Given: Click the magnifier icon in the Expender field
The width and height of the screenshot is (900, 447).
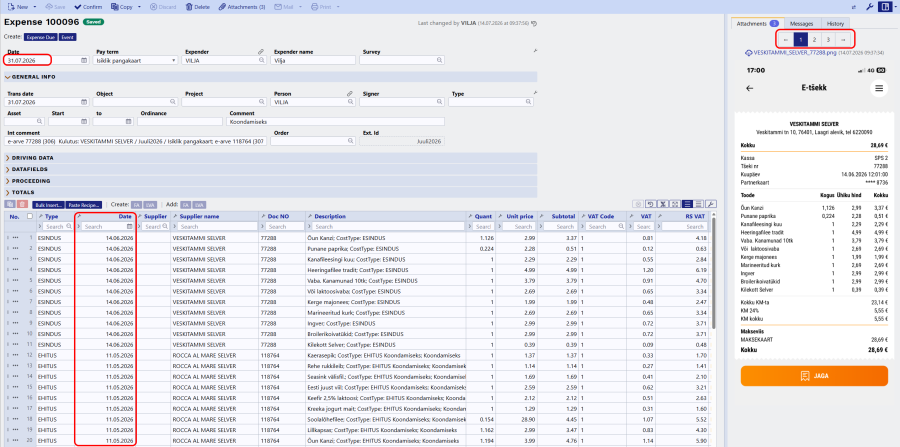Looking at the screenshot, I should [x=262, y=60].
